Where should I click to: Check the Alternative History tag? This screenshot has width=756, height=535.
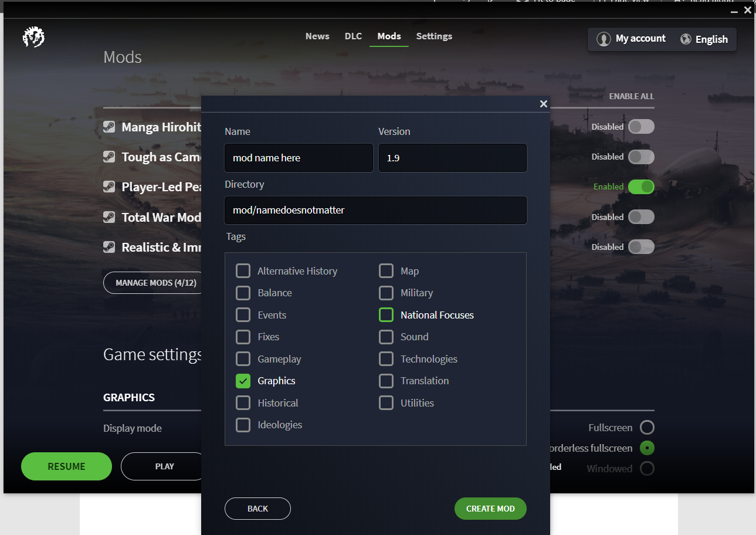point(243,271)
